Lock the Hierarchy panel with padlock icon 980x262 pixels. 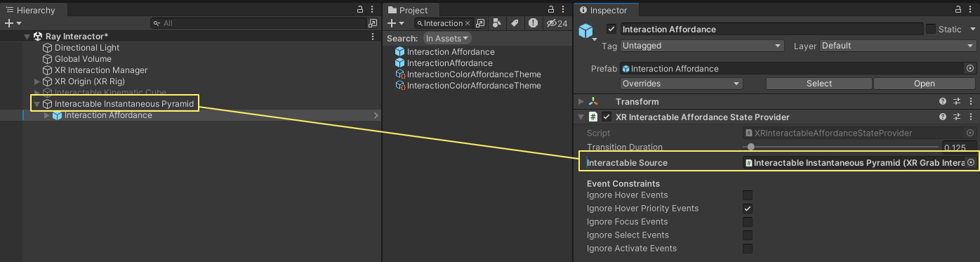point(361,10)
